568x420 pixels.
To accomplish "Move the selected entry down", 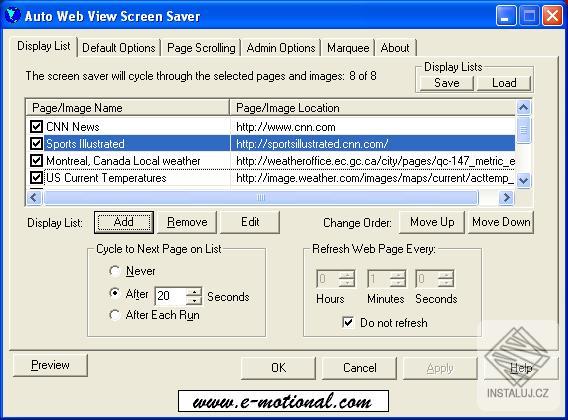I will tap(501, 222).
